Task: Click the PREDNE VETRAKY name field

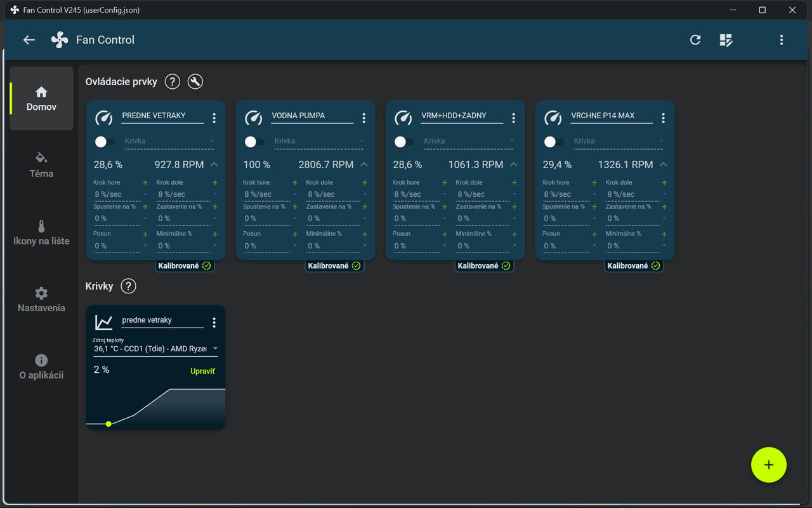Action: coord(162,116)
